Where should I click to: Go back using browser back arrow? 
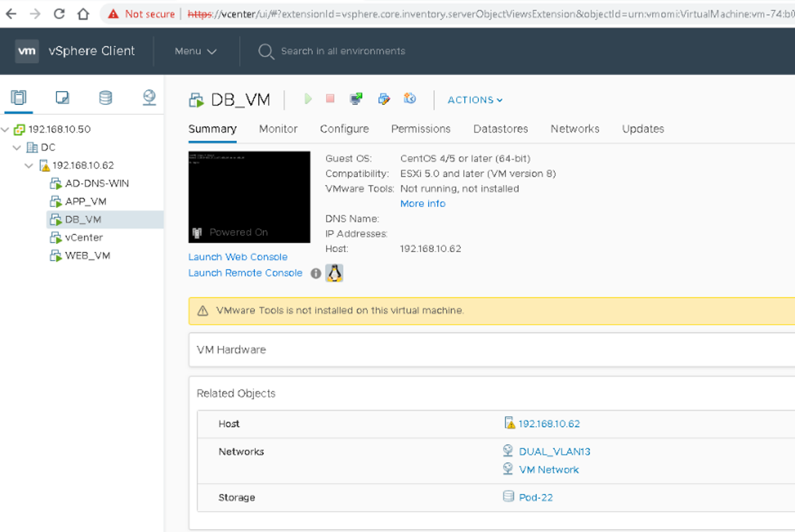(x=11, y=14)
